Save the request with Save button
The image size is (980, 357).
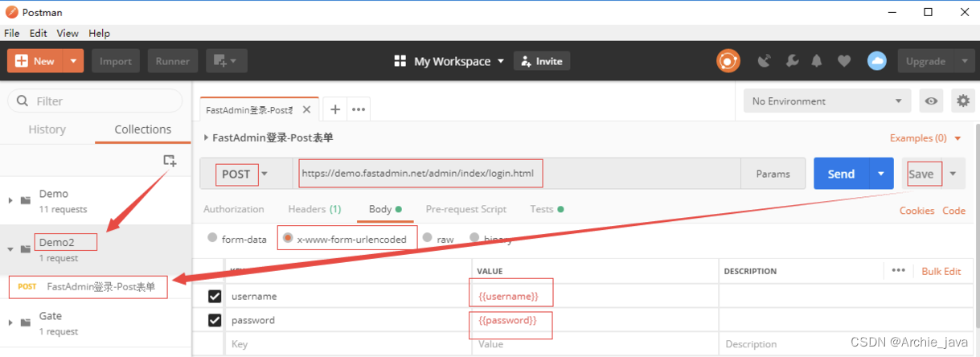pyautogui.click(x=921, y=174)
